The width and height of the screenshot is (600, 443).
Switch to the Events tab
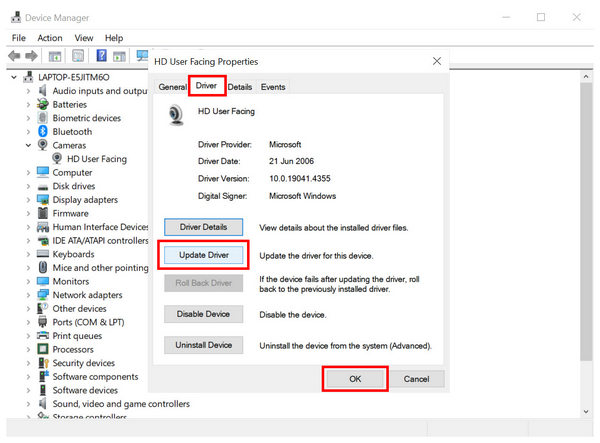tap(273, 87)
